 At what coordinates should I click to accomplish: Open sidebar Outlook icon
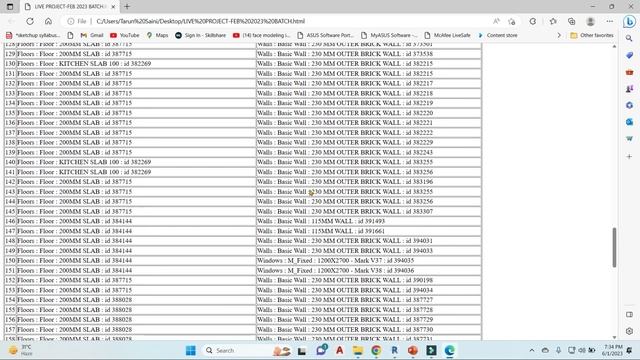629,122
